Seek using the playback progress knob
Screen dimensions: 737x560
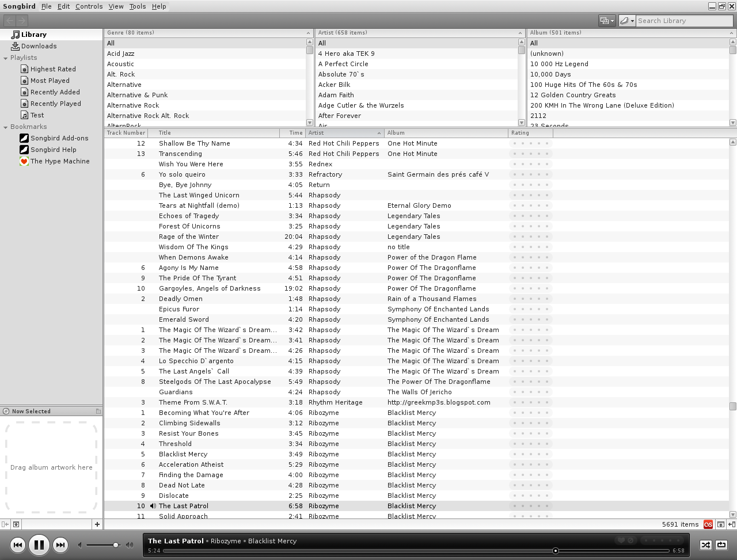tap(556, 551)
